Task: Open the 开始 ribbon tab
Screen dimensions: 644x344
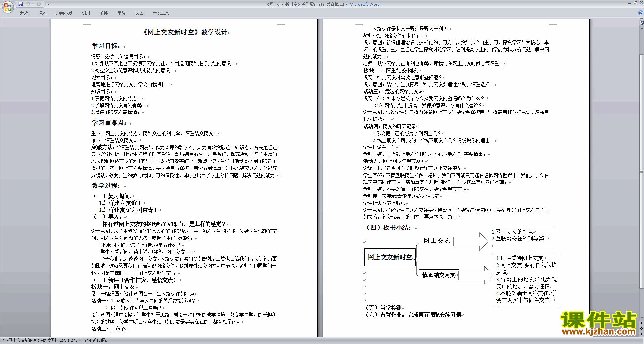Action: pos(24,13)
